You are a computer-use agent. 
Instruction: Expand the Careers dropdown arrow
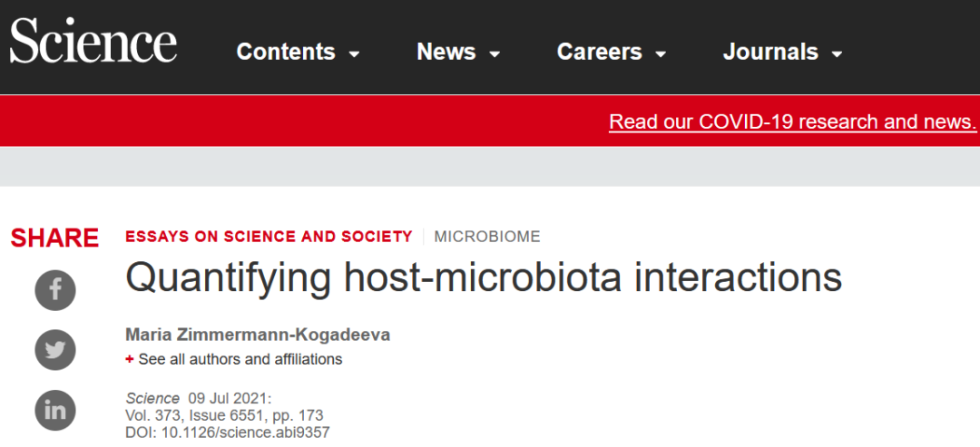pos(661,54)
